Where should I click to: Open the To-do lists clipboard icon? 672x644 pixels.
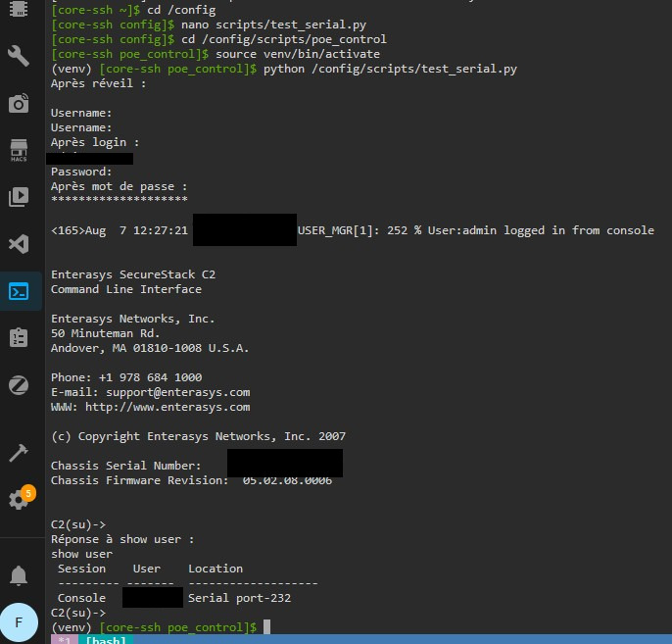19,338
